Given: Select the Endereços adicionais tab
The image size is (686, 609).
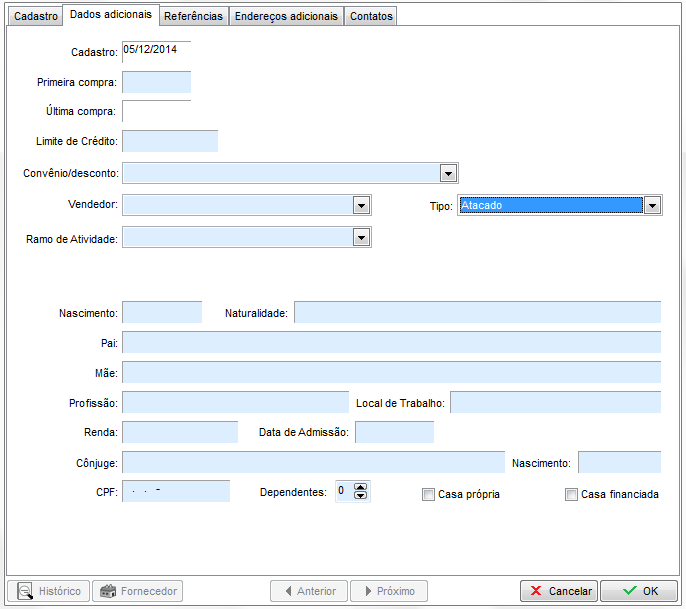Looking at the screenshot, I should (286, 16).
